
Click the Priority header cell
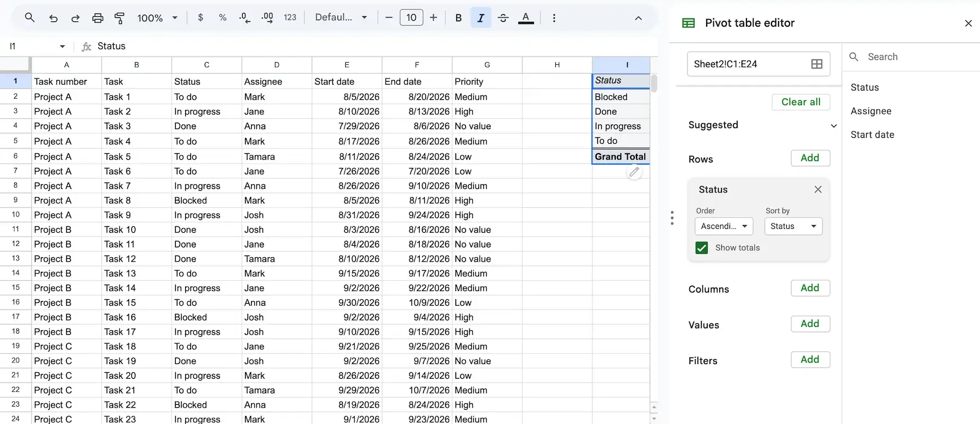487,81
